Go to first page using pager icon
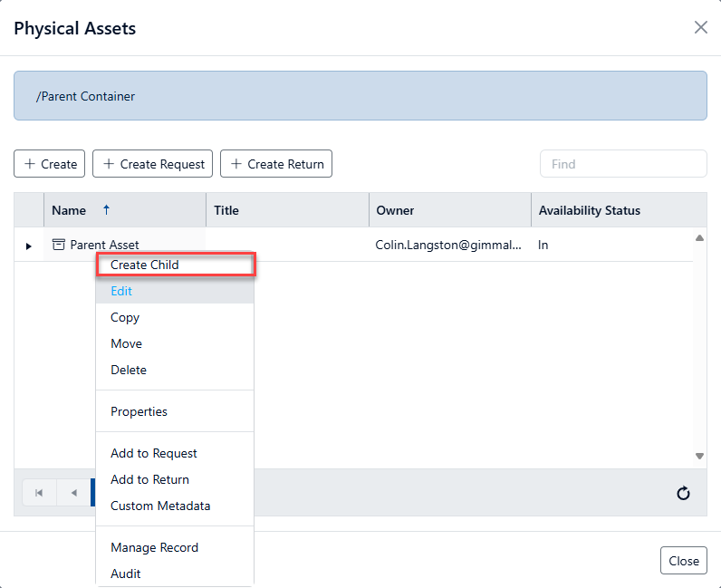The image size is (721, 588). [39, 493]
